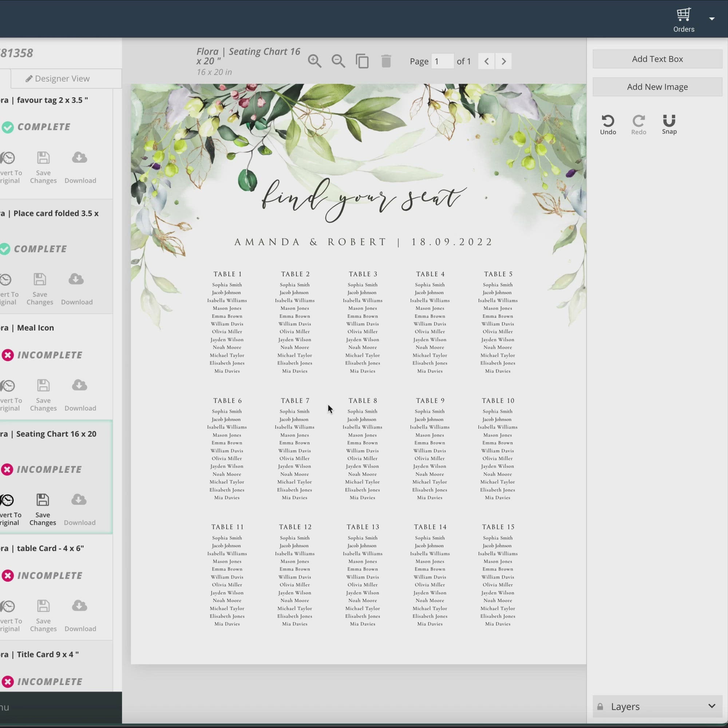Viewport: 728px width, 728px height.
Task: Download the Seating Chart 16 x 20
Action: pos(79,510)
